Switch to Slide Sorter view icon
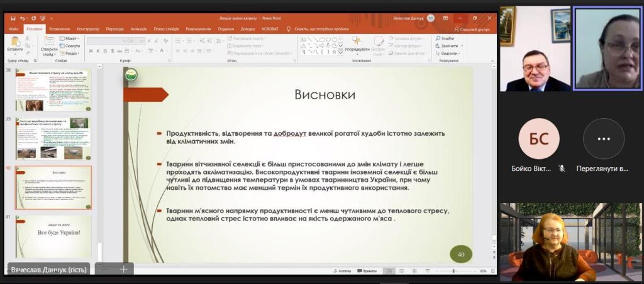This screenshot has height=284, width=644. coord(402,271)
